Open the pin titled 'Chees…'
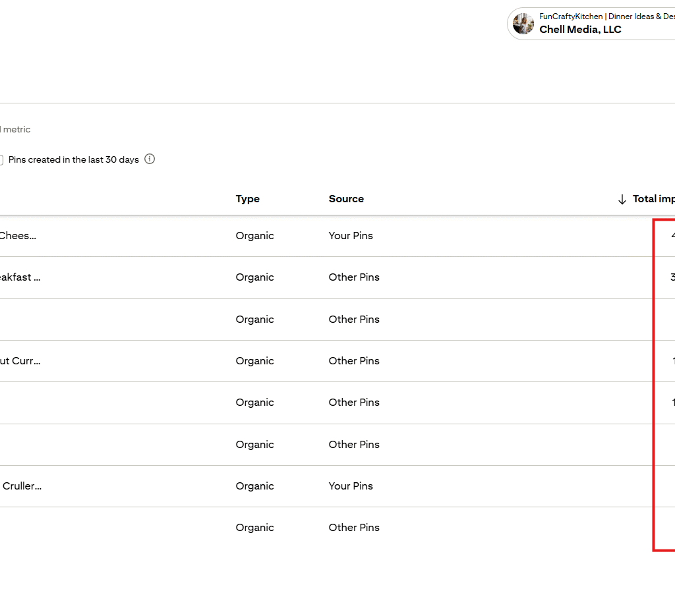 (18, 236)
